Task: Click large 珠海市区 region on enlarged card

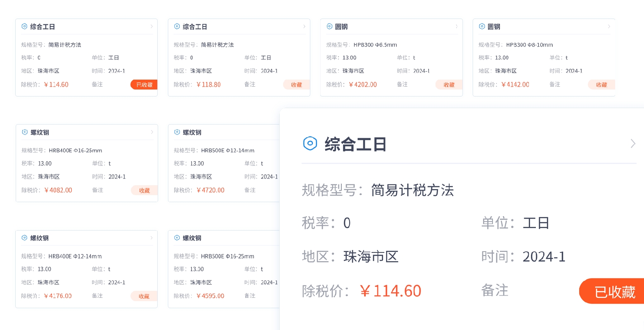Action: [371, 257]
